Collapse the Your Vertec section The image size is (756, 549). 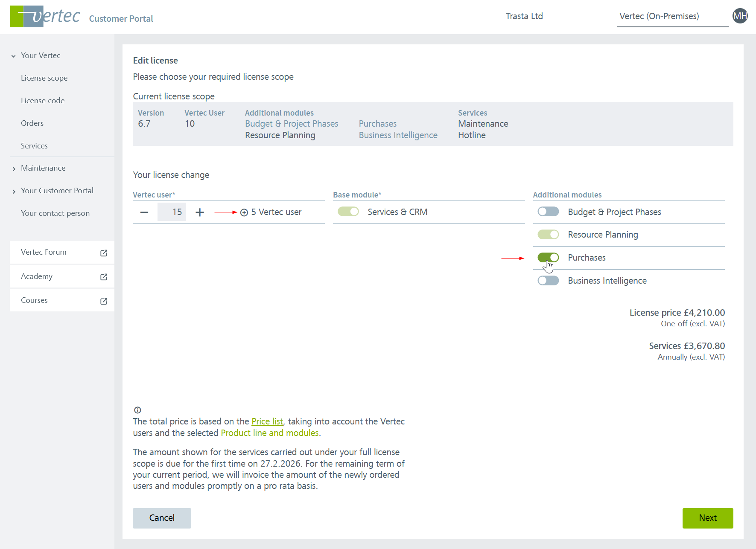coord(14,56)
